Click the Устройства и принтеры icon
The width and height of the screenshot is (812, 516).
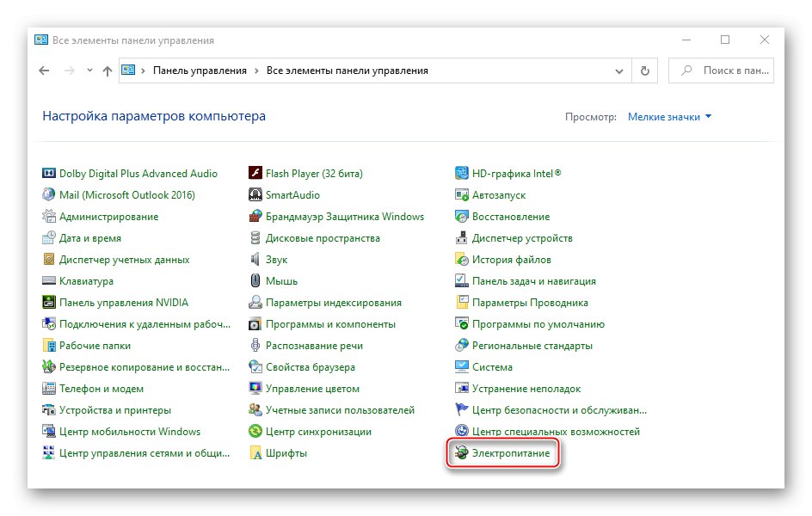(x=49, y=410)
